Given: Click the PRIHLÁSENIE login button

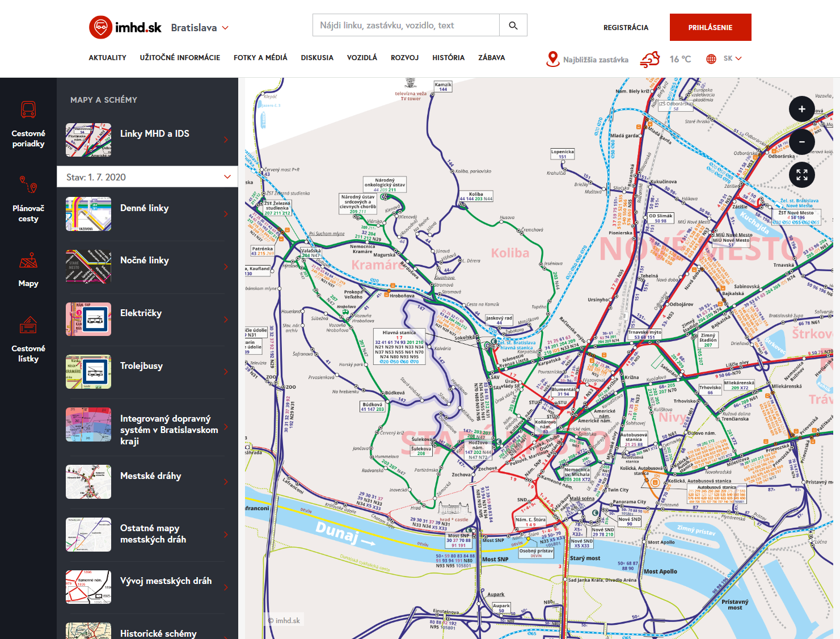Looking at the screenshot, I should 710,27.
